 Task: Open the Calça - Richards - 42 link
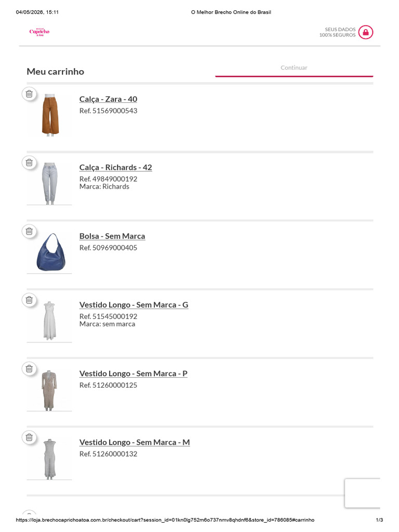coord(116,167)
